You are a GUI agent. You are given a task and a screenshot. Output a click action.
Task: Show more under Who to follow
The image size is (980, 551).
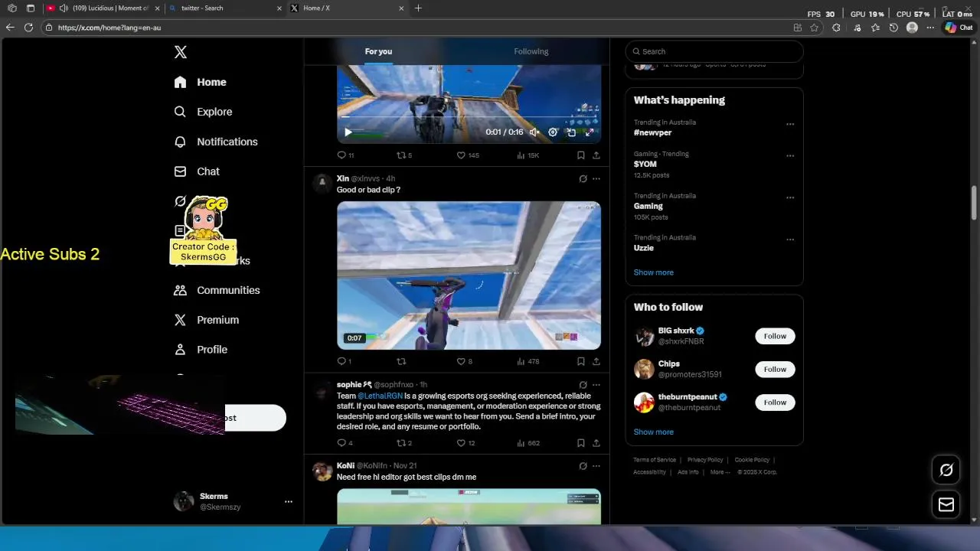[653, 432]
